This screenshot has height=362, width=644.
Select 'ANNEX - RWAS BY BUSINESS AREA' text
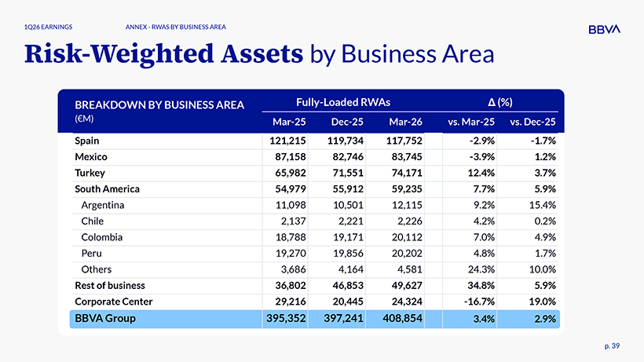176,27
